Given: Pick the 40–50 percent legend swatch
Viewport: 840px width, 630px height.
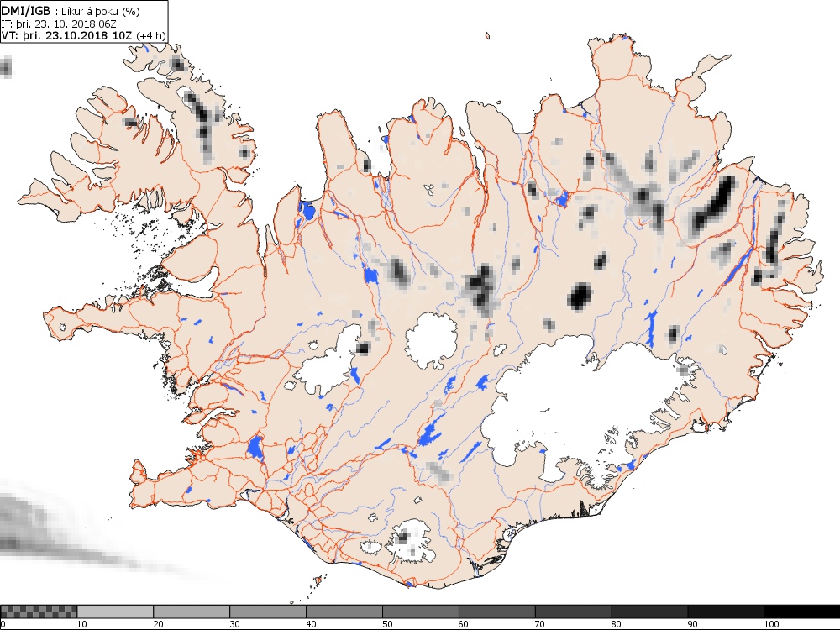Looking at the screenshot, I should (x=344, y=612).
